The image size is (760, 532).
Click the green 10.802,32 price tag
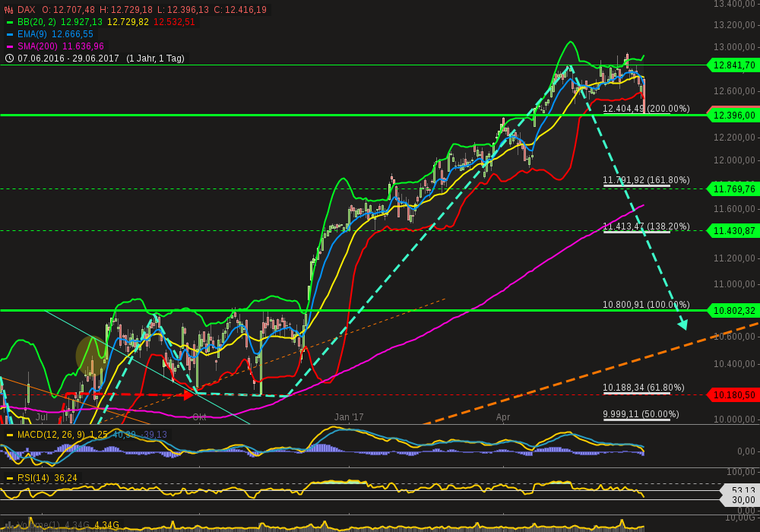coord(733,311)
